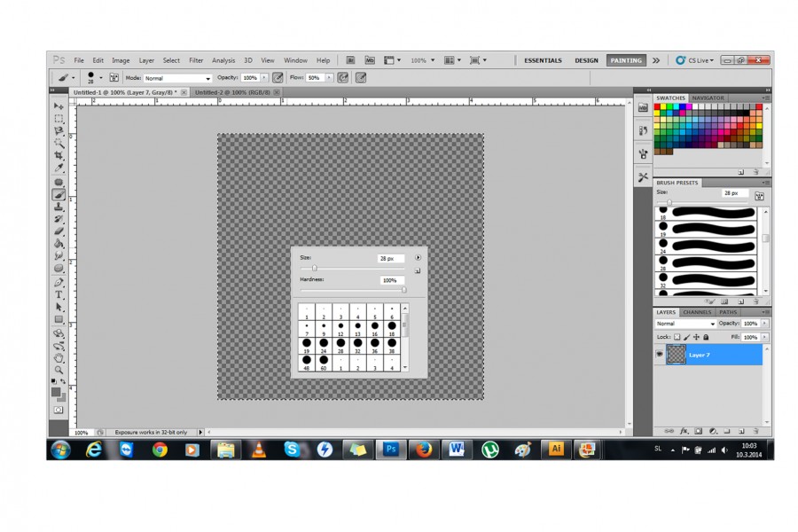Viewport: 798px width, 532px height.
Task: Select the Crop tool
Action: [59, 155]
